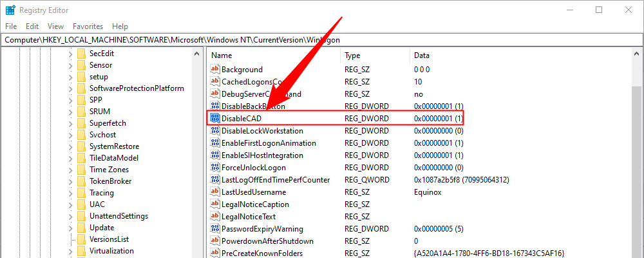The image size is (644, 258).
Task: Click the DebugServerCommand value icon
Action: (215, 94)
